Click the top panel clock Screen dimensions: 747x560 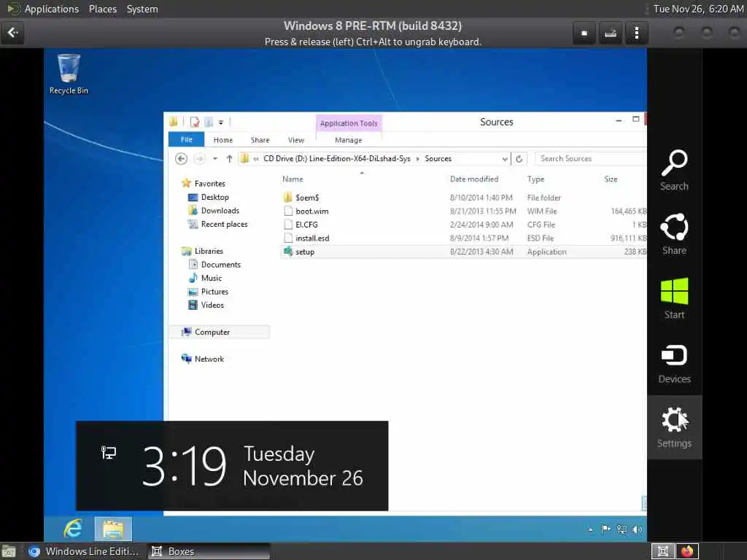pos(698,9)
